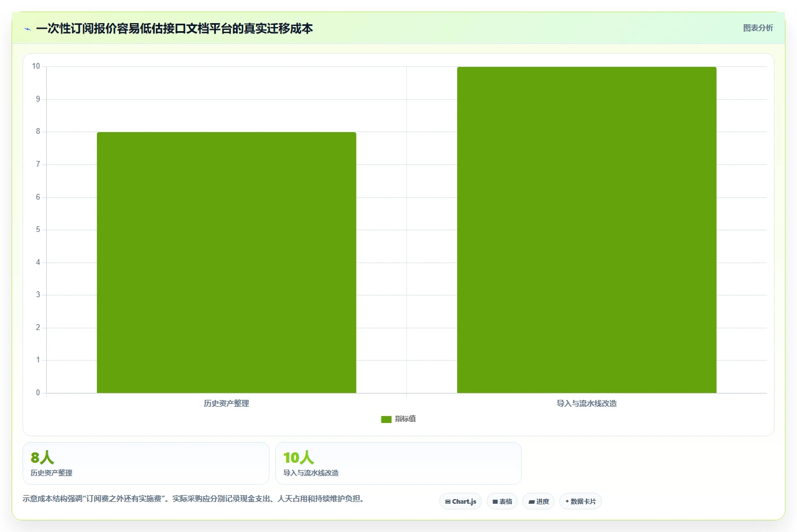Click the 历史资产整理 bar in chart
The image size is (797, 532).
[226, 263]
